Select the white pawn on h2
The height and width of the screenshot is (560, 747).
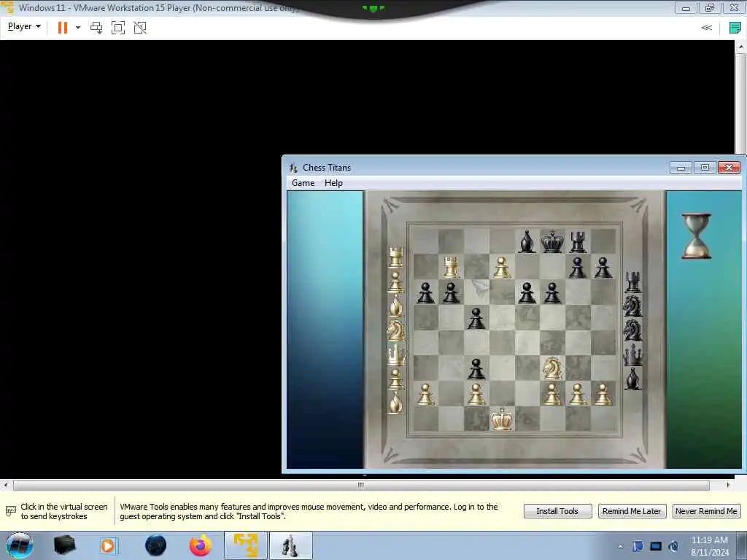603,394
